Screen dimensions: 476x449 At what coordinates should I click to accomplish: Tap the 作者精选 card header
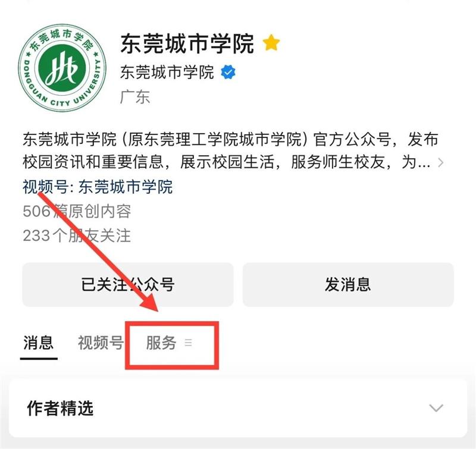[x=238, y=408]
